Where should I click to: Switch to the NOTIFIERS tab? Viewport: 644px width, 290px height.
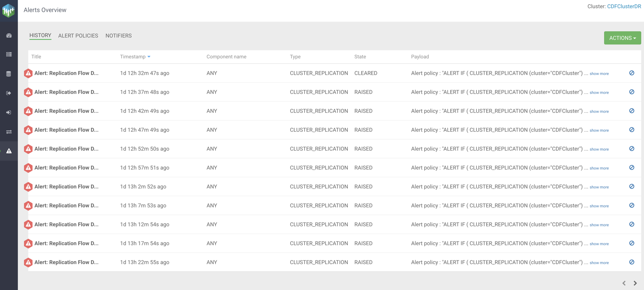click(x=119, y=36)
